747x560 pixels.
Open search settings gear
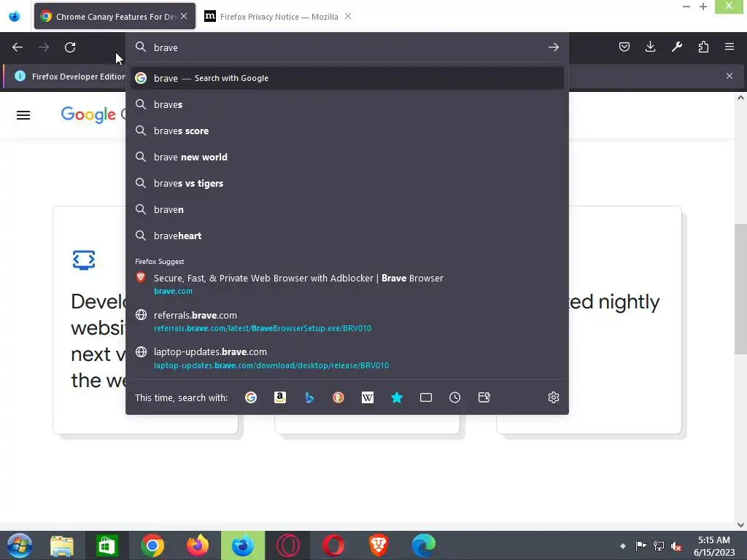coord(553,397)
